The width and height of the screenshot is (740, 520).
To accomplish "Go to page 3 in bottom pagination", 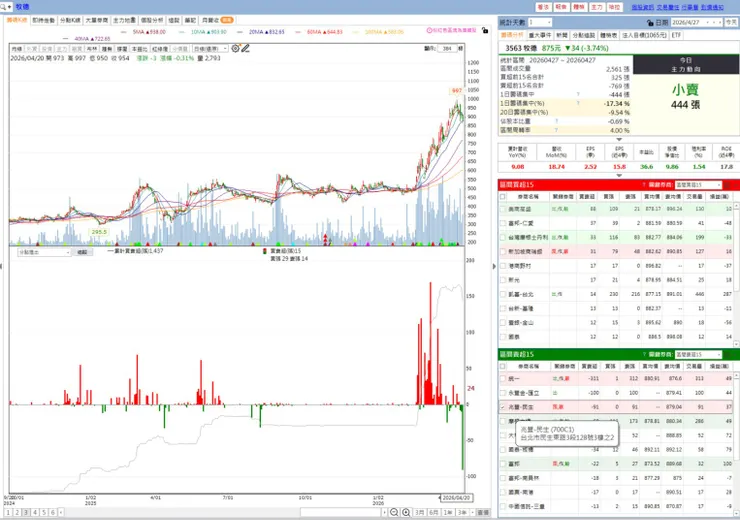I will [x=26, y=512].
